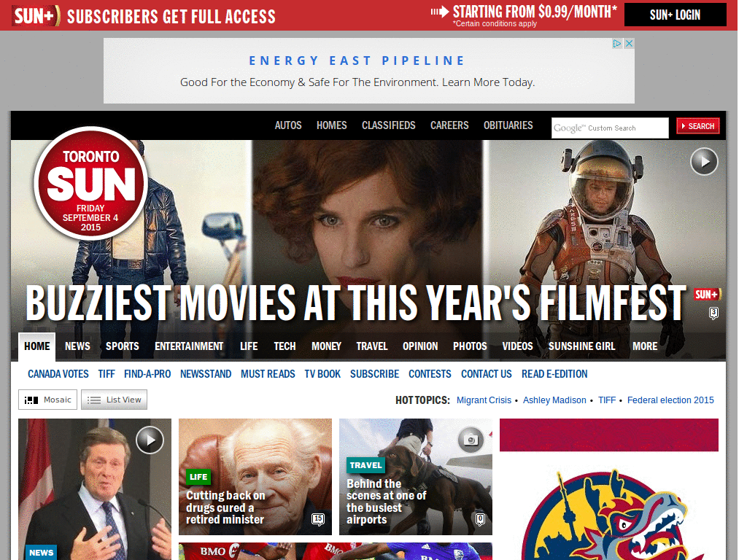Open the TRAVEL section
Screen dimensions: 747x560
pyautogui.click(x=372, y=346)
